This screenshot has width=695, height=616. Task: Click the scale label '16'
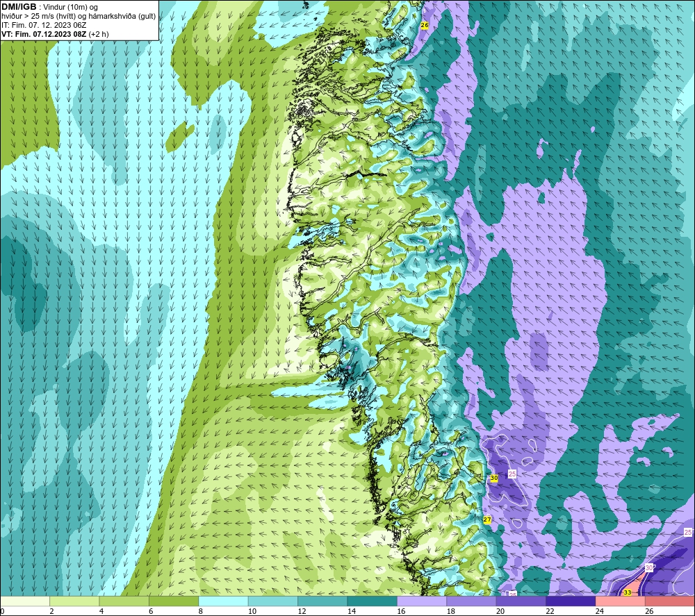[401, 611]
